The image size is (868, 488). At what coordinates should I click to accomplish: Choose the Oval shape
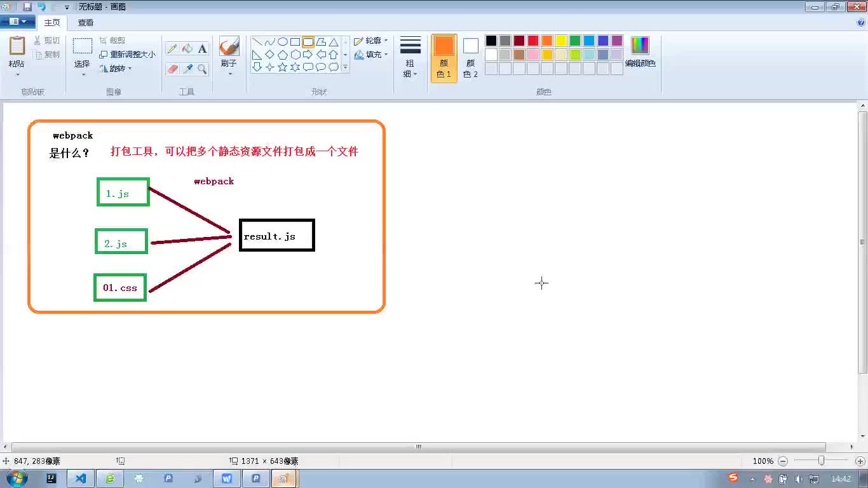283,42
